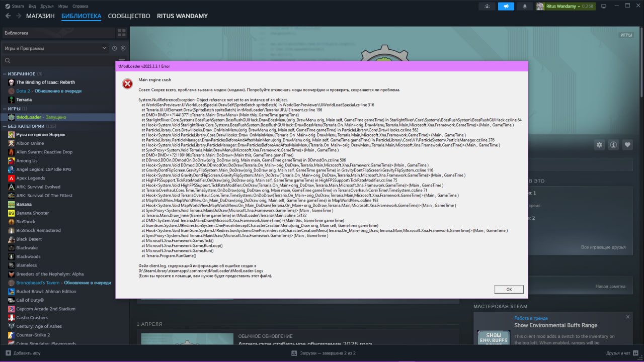
Task: Select the Русы против Ящерок icon
Action: click(x=12, y=135)
